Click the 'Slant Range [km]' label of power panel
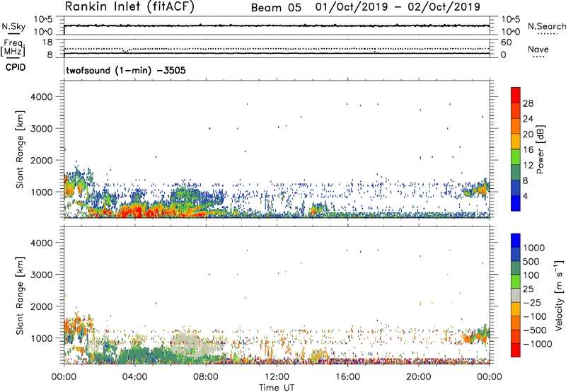Screen dimensions: 566x392 point(20,149)
